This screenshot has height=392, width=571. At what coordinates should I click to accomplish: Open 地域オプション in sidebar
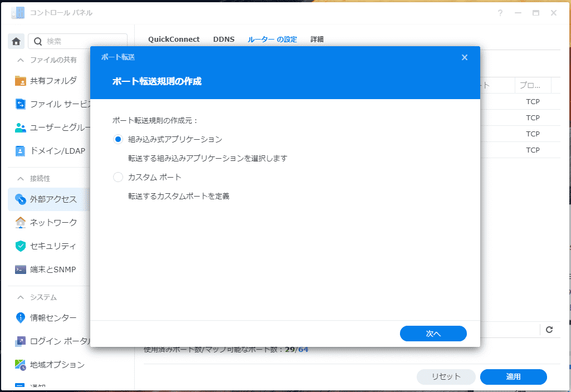tap(57, 365)
